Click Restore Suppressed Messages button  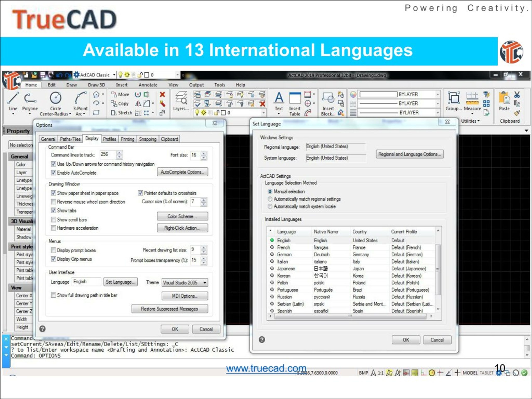click(170, 309)
